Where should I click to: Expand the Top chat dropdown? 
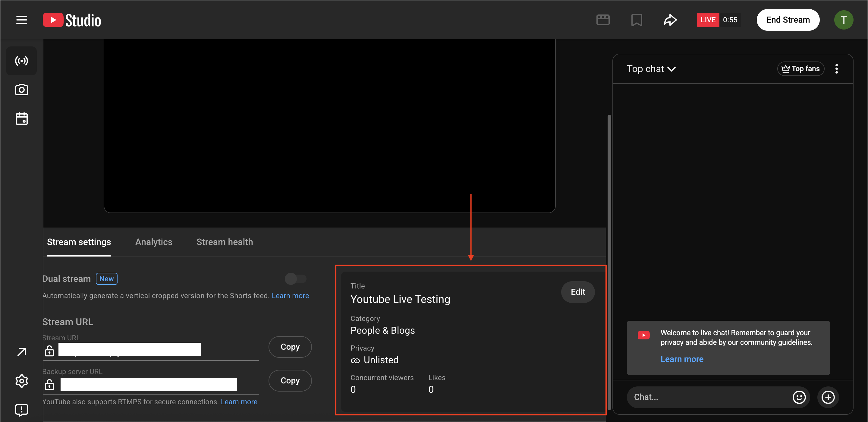651,69
